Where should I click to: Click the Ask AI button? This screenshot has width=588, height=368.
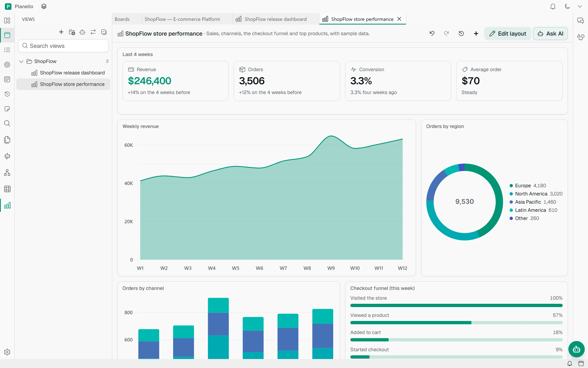pos(550,34)
